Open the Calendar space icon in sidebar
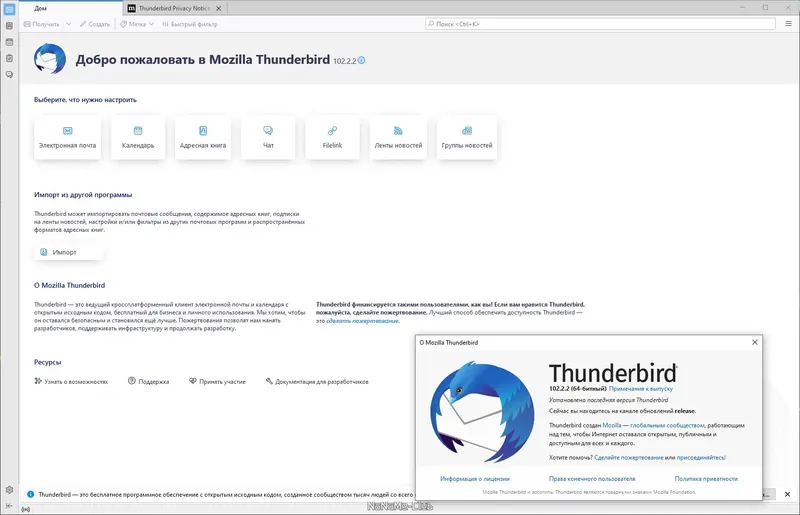This screenshot has width=800, height=515. click(9, 42)
